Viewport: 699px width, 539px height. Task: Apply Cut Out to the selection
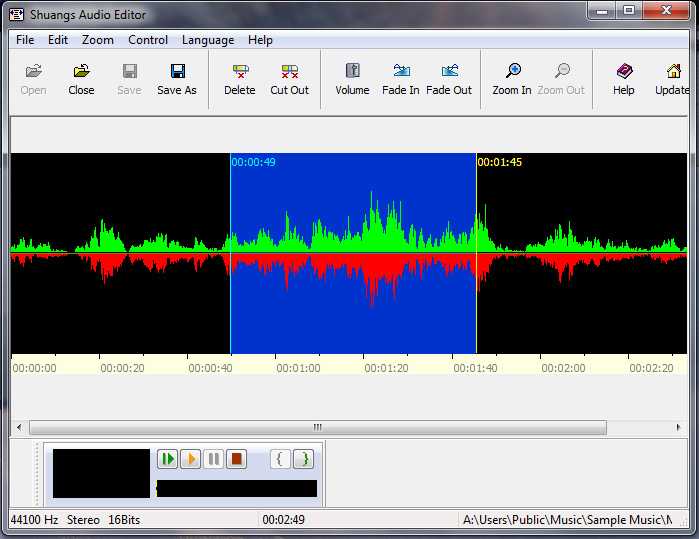point(289,79)
